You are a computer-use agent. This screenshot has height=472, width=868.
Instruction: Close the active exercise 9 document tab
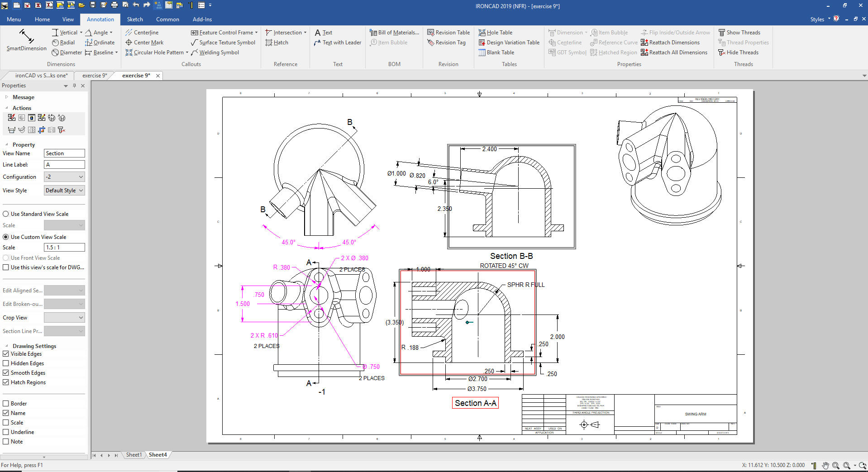pyautogui.click(x=158, y=76)
